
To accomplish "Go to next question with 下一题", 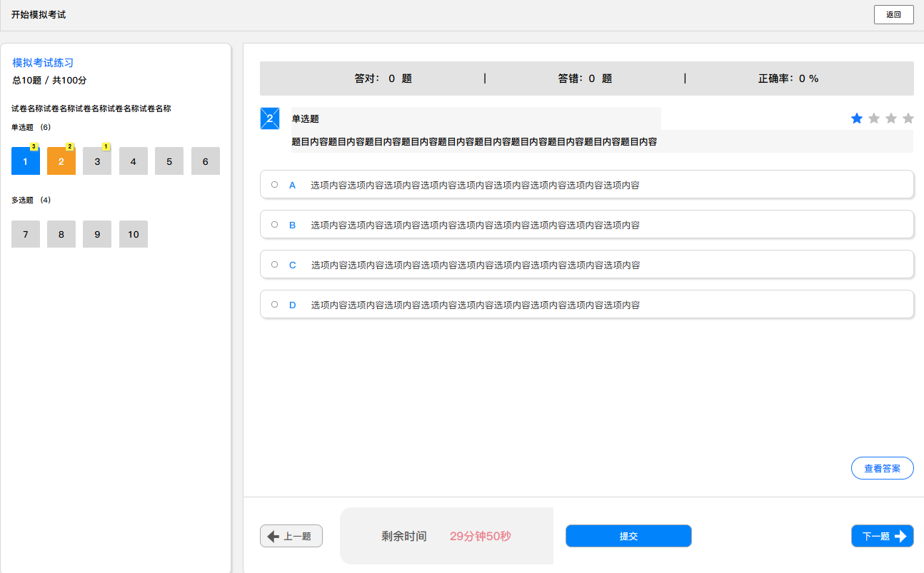I will 883,536.
